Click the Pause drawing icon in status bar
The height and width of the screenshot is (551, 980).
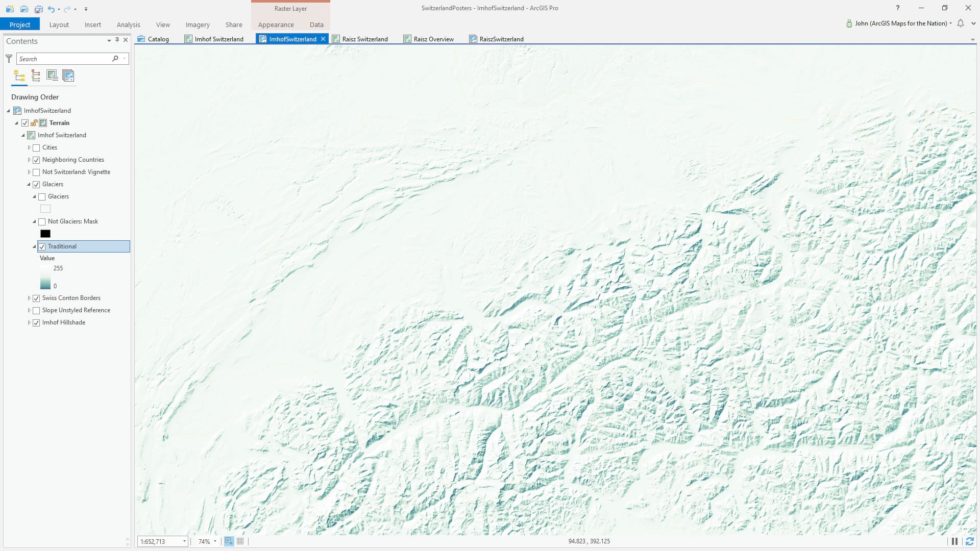[954, 541]
